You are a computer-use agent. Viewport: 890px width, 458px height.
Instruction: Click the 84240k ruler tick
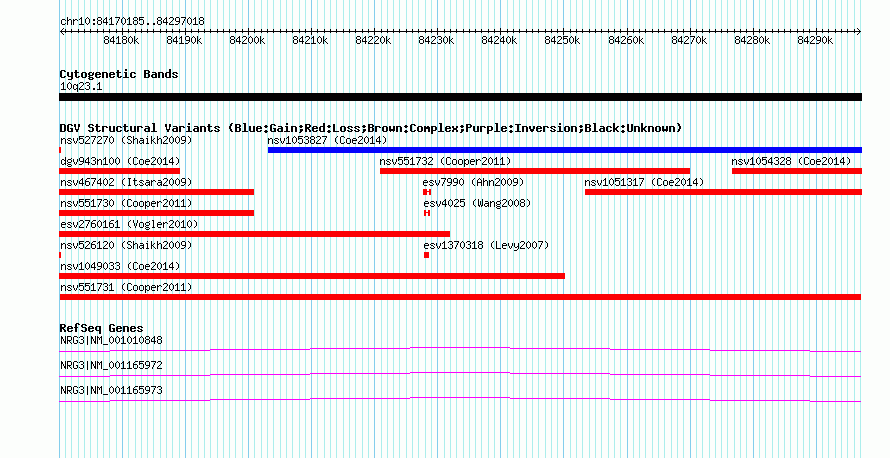click(x=499, y=40)
